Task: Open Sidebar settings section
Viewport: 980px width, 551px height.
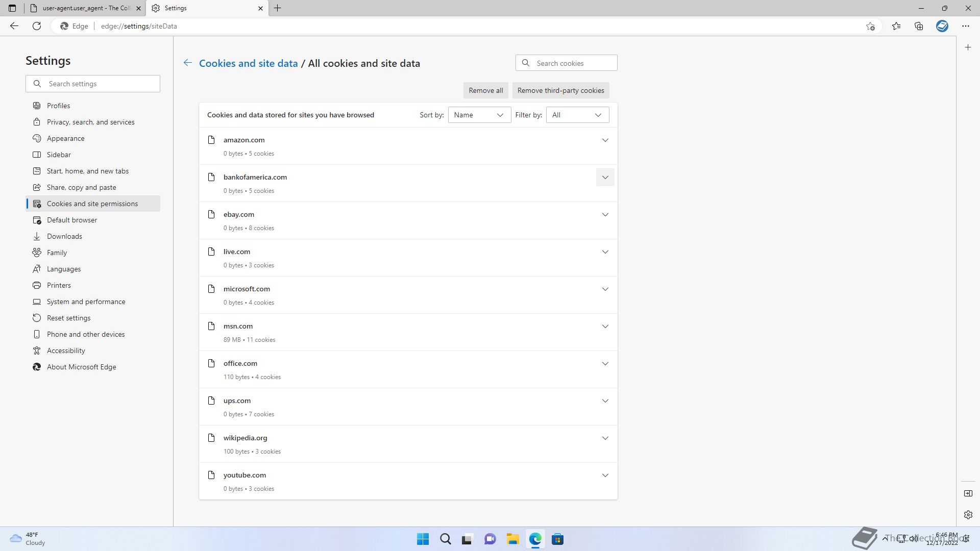Action: click(93, 155)
